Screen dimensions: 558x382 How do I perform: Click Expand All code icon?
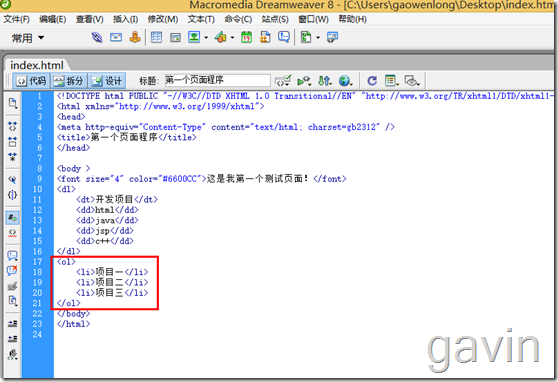pyautogui.click(x=12, y=156)
